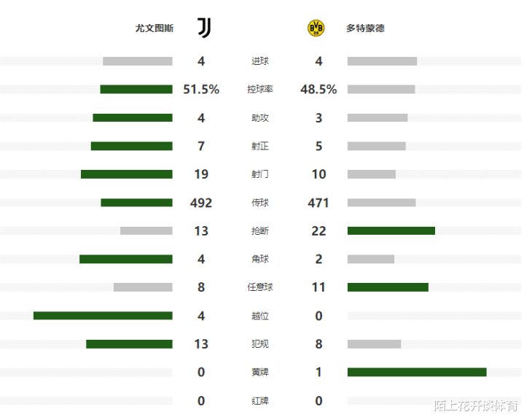Screen dimensions: 524x420
Task: Click Dortmund's green yellow-card bar
Action: coord(417,372)
